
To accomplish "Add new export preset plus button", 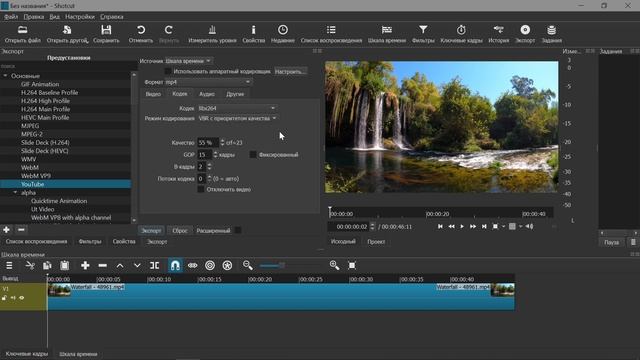I will (7, 230).
